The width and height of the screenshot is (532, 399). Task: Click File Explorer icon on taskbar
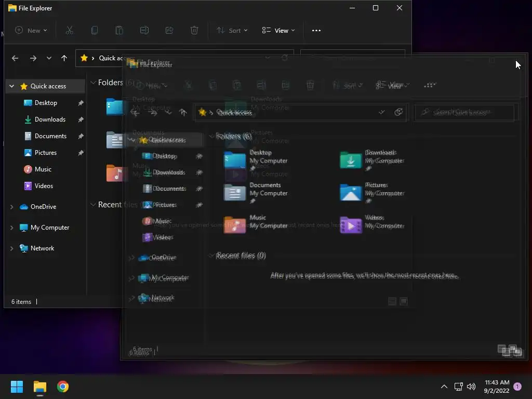(39, 387)
